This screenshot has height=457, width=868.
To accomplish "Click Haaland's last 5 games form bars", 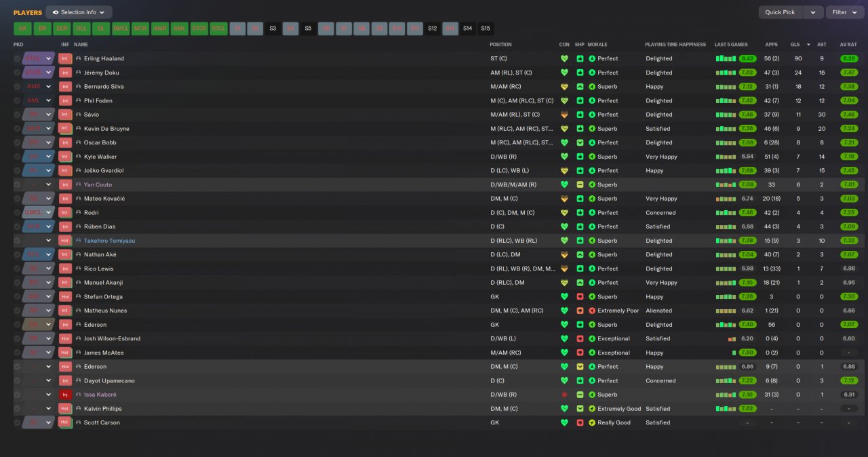I will 727,58.
